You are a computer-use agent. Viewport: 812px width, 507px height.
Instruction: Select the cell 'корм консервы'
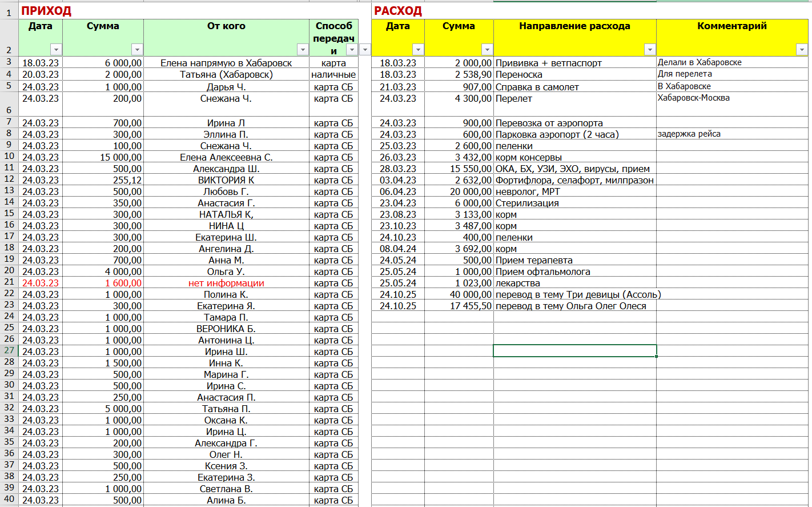[575, 157]
